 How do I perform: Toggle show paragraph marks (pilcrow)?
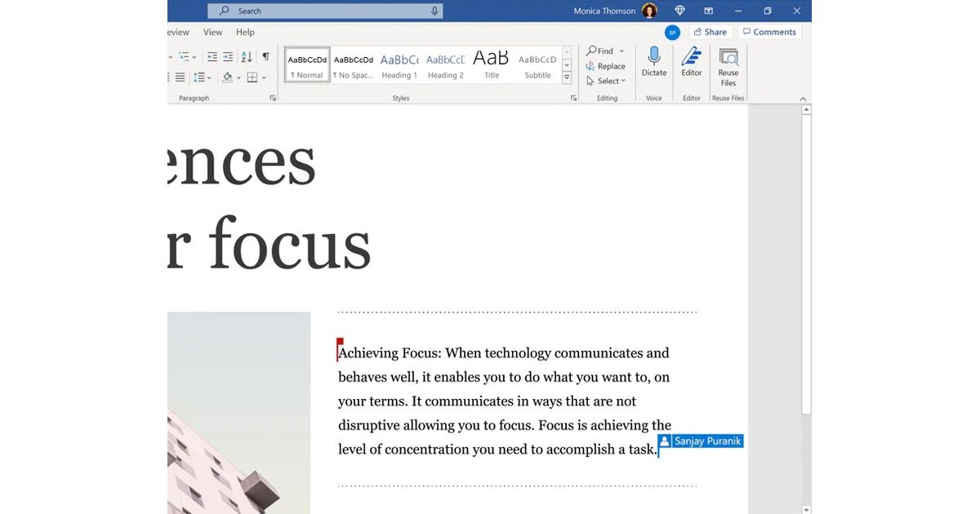coord(265,57)
